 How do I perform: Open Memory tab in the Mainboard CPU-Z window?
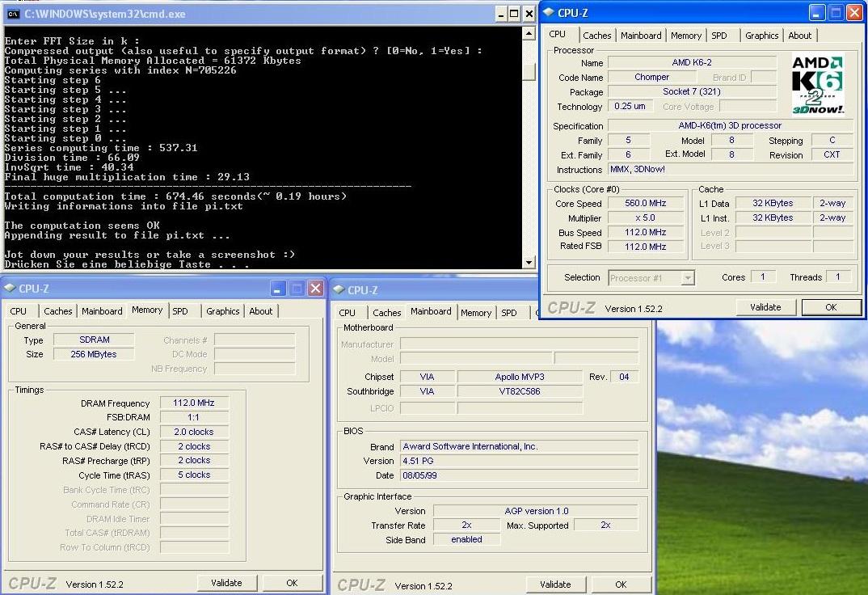[x=476, y=313]
